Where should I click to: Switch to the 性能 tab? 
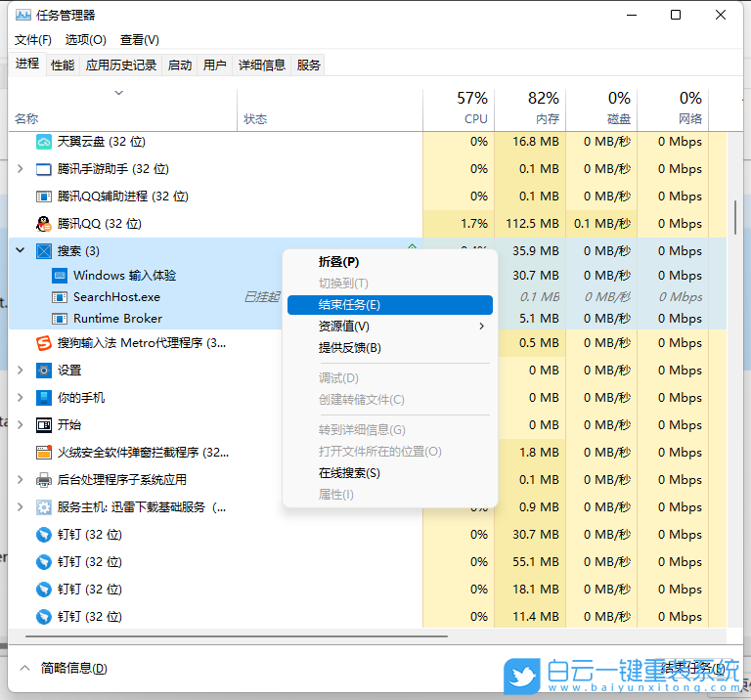(63, 65)
